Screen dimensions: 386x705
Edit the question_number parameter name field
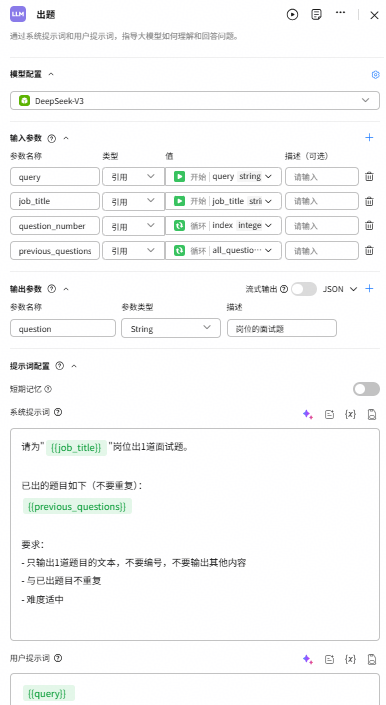coord(55,226)
